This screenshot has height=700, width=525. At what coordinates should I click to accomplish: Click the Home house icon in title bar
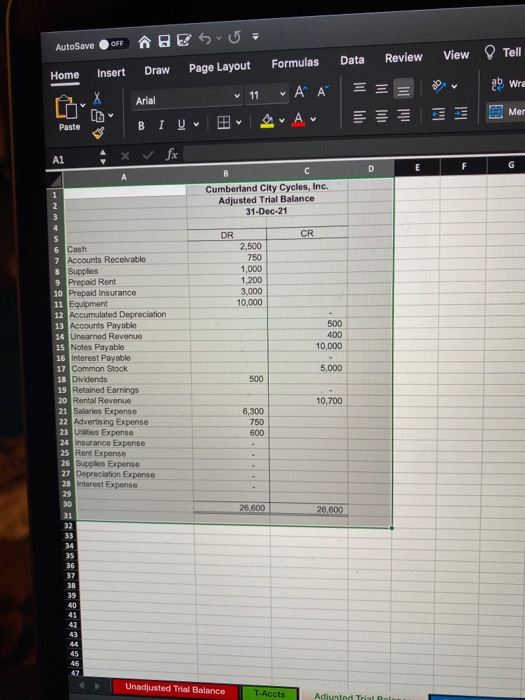[x=144, y=42]
